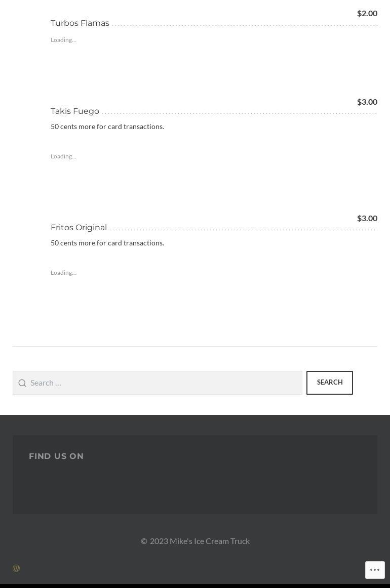Click the Find Us On heading
The image size is (390, 588).
coord(56,456)
